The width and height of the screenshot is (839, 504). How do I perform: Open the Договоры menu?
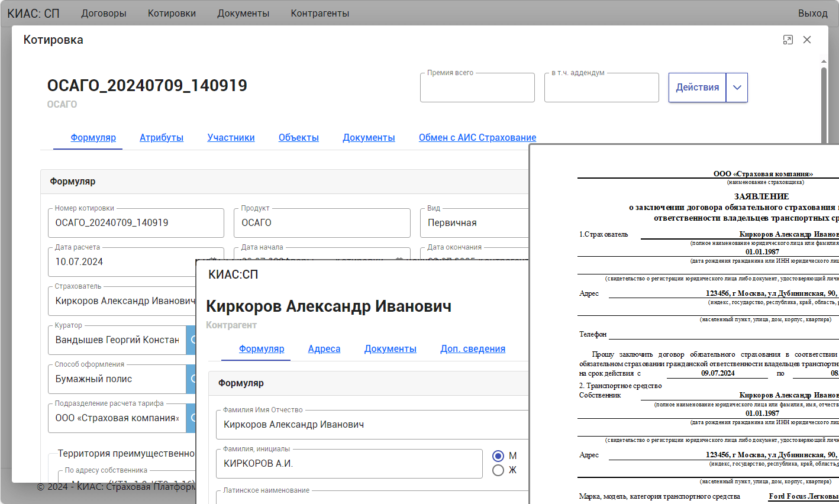click(104, 13)
